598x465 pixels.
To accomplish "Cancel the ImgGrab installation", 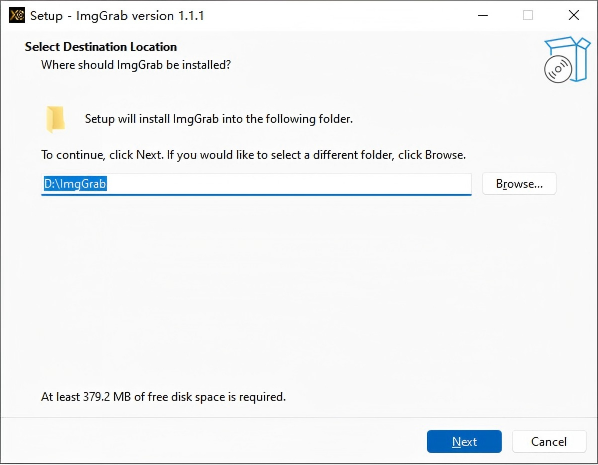I will pos(549,441).
